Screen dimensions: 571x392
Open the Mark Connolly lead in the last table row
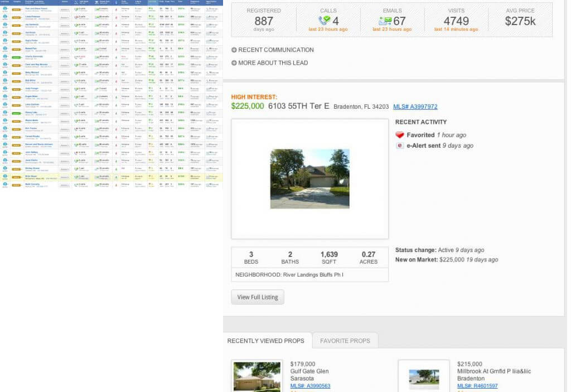[32, 185]
